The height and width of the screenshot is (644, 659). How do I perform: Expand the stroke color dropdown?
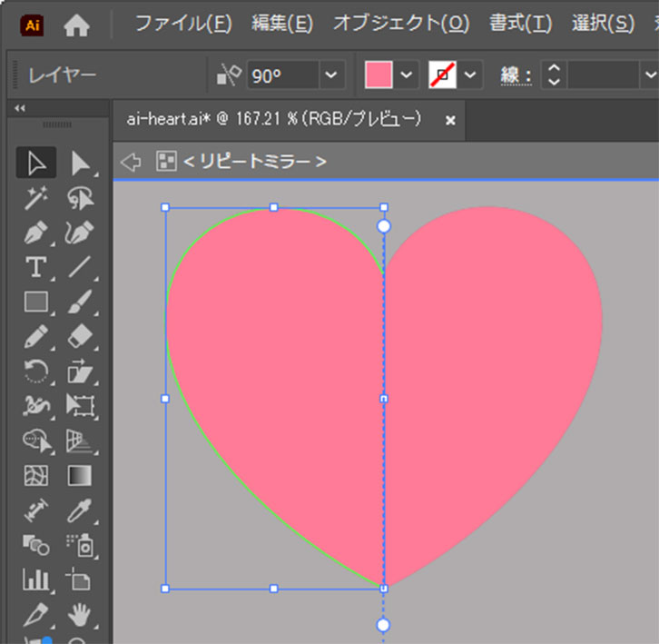tap(469, 76)
